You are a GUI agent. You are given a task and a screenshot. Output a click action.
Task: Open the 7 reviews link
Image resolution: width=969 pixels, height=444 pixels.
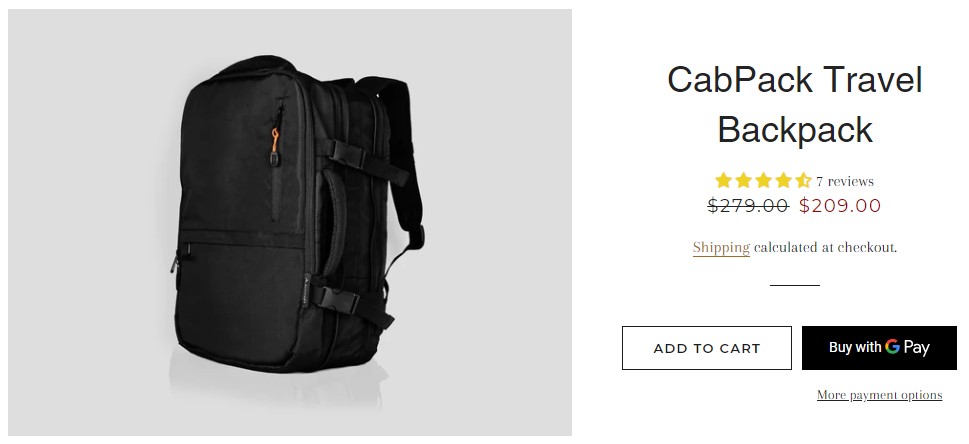point(844,181)
